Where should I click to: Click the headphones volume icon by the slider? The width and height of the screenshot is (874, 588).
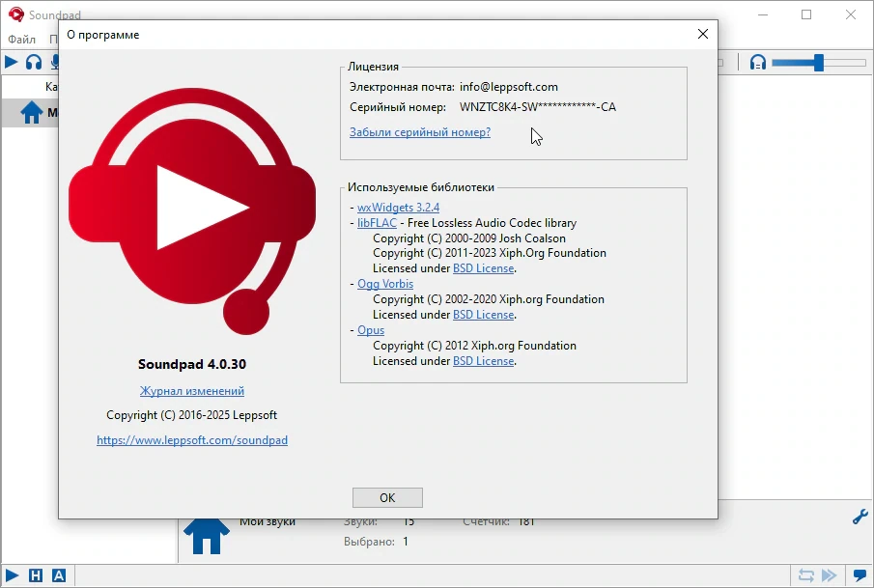click(x=757, y=62)
